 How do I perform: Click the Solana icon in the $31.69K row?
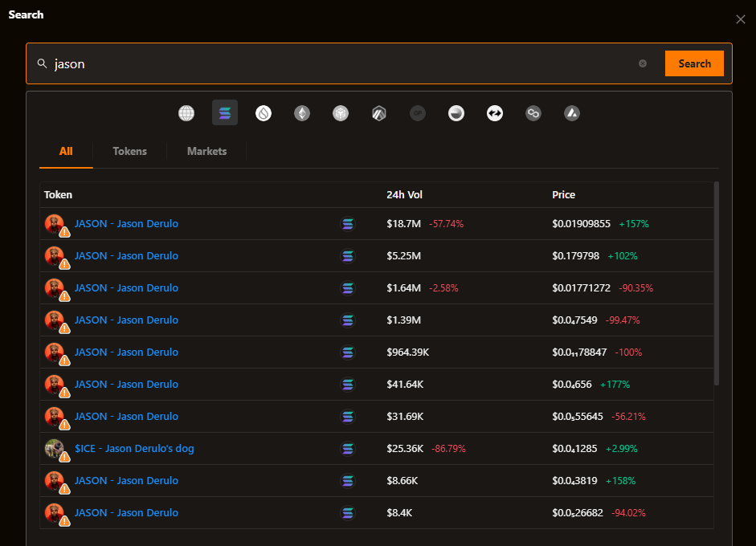348,417
